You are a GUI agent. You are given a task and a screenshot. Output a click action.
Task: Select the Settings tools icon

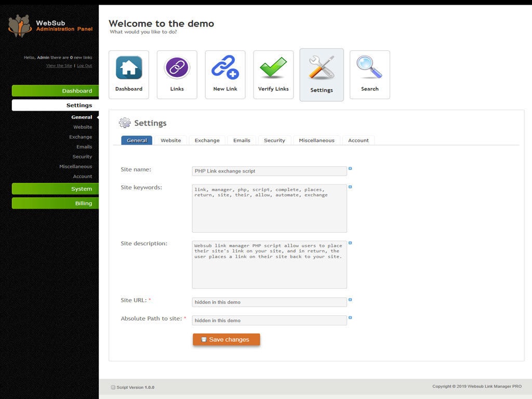point(321,68)
